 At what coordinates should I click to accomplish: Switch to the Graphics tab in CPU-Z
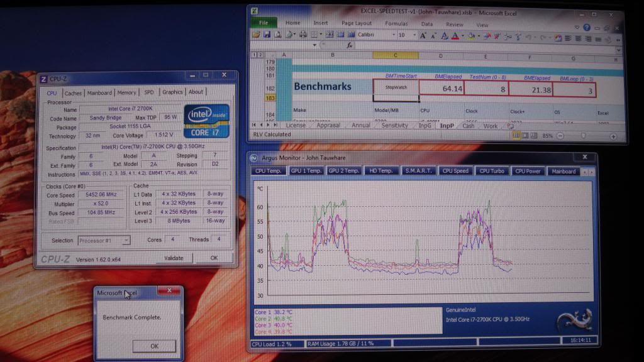(x=172, y=92)
